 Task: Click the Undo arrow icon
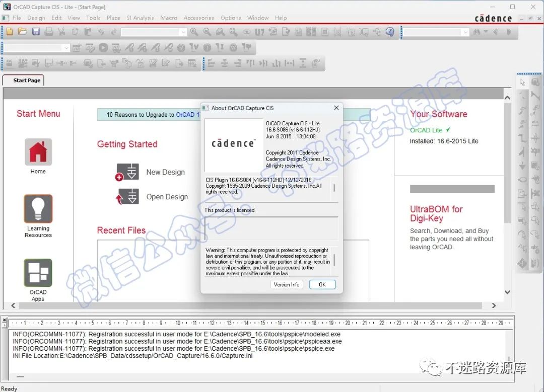point(101,32)
